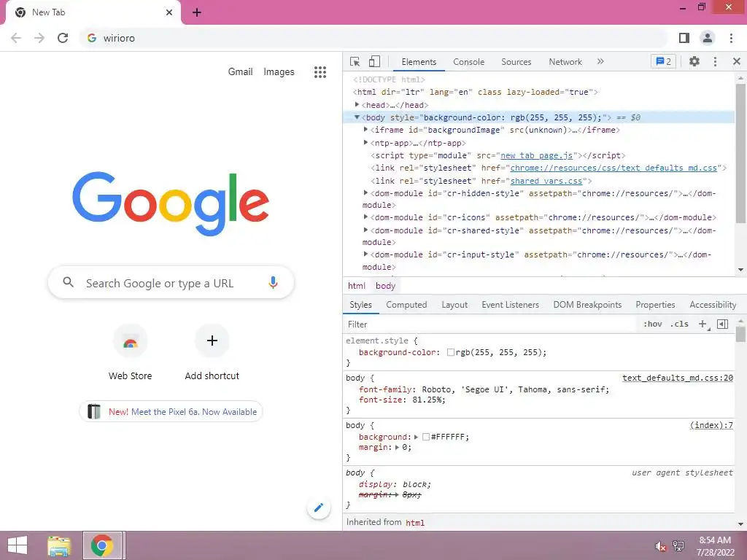747x560 pixels.
Task: Expand the head element node
Action: (x=356, y=105)
